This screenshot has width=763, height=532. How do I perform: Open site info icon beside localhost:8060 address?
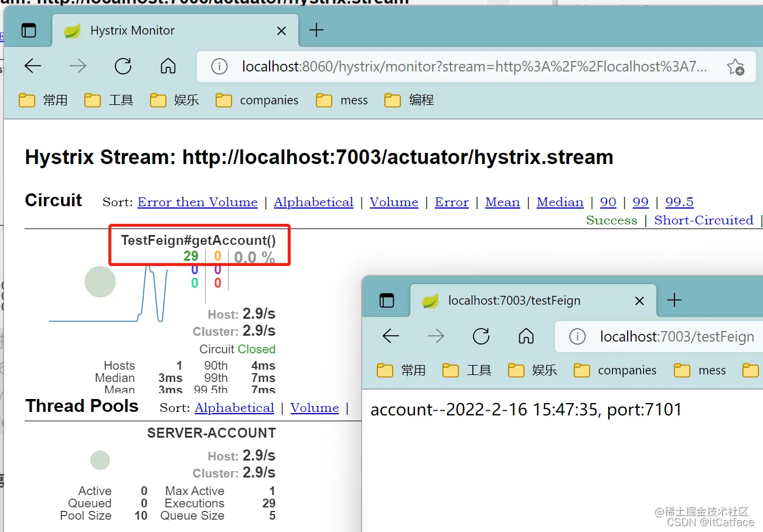tap(219, 67)
